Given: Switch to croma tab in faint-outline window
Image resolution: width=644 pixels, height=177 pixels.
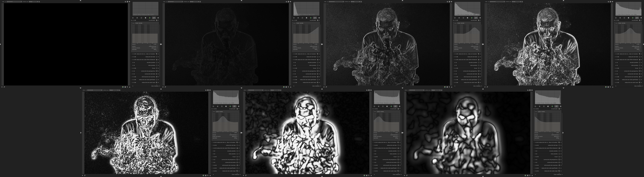Looking at the screenshot, I should pyautogui.click(x=298, y=23).
